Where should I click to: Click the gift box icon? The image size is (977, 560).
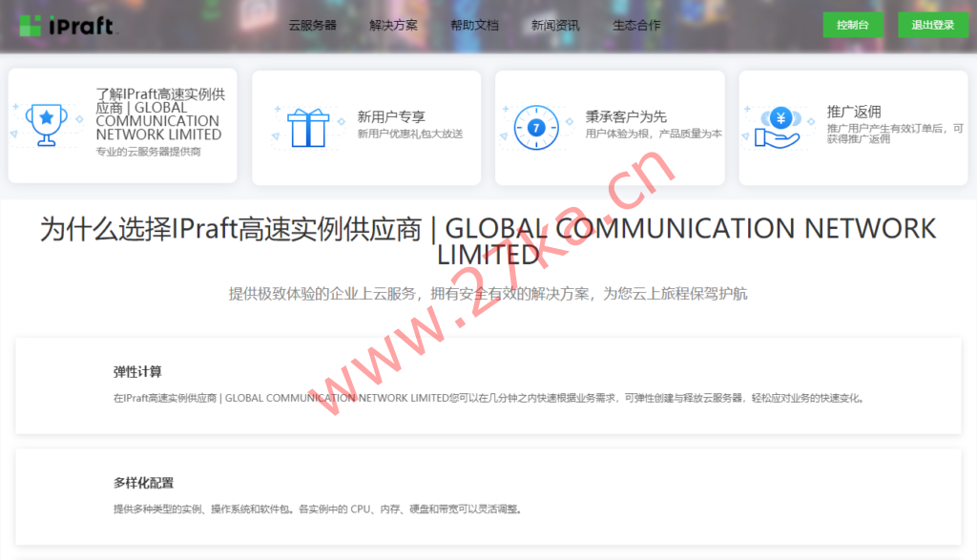[x=308, y=128]
